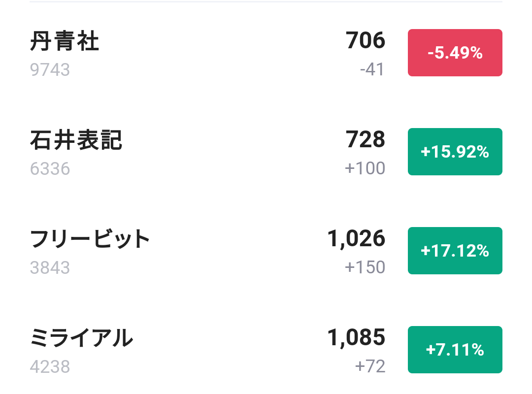Click the +150 price change text
Image resolution: width=532 pixels, height=394 pixels.
pyautogui.click(x=365, y=267)
